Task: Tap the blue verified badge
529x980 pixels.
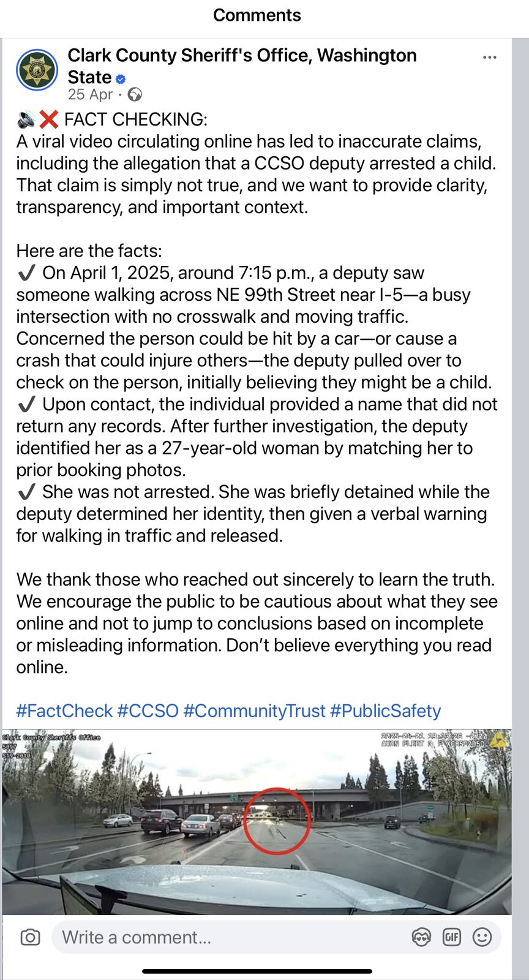Action: point(121,78)
